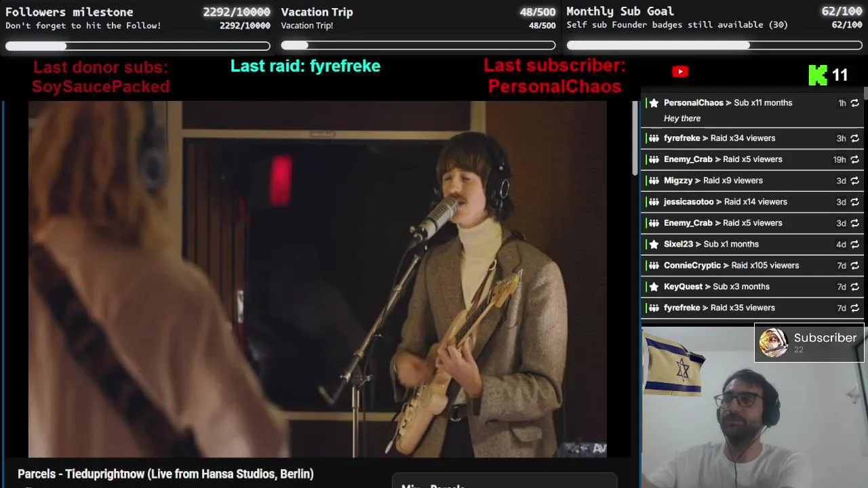Click the raid icon beside fyrefreke x35 viewers
The image size is (868, 488).
click(654, 308)
